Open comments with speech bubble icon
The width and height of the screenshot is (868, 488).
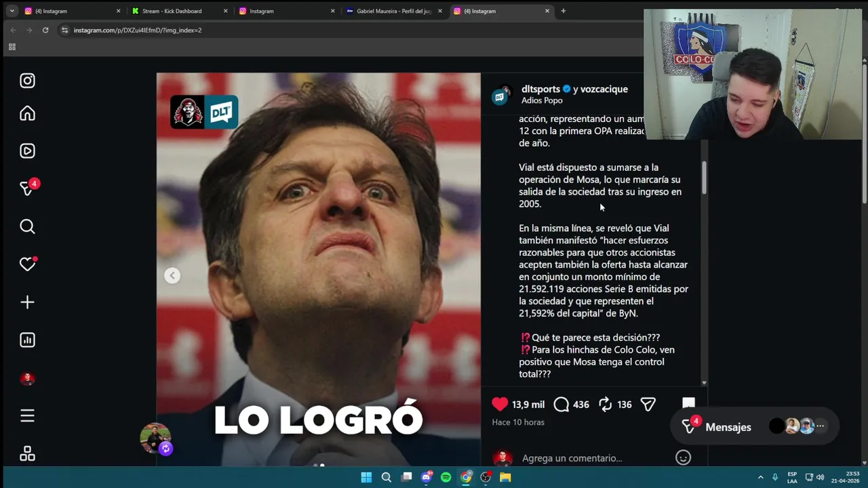[x=561, y=405]
